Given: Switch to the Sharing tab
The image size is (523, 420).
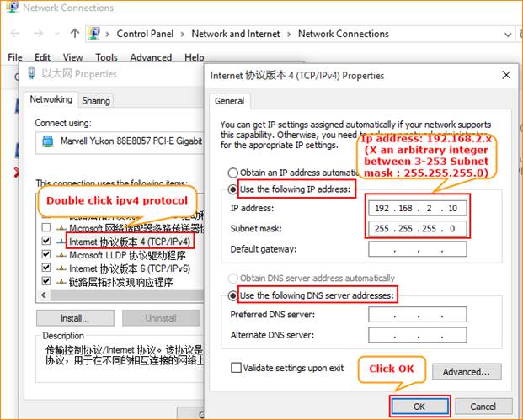Looking at the screenshot, I should coord(96,100).
